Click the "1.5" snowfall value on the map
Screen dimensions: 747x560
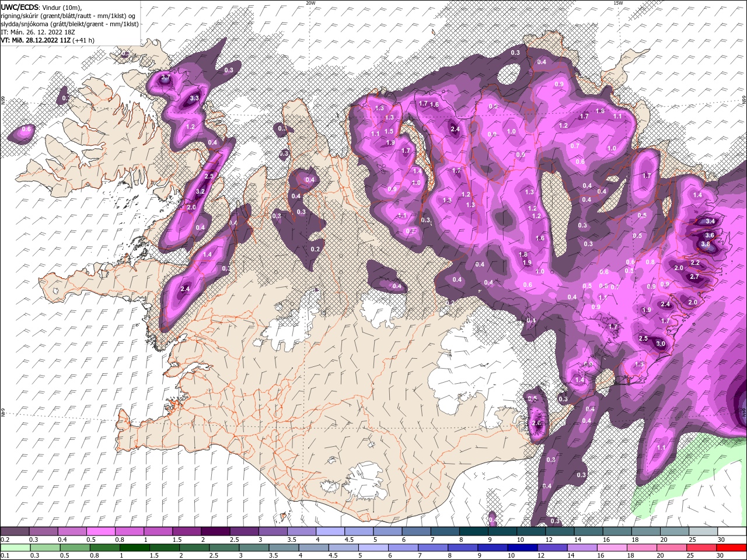(x=389, y=131)
